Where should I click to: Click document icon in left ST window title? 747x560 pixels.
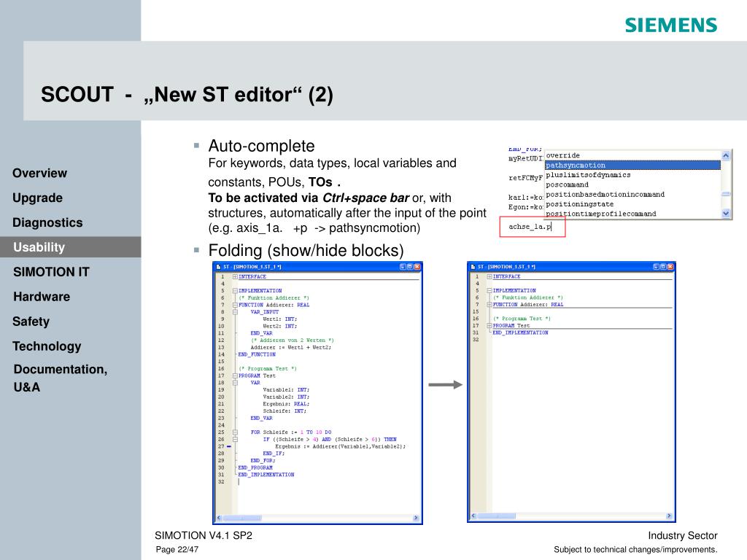point(219,267)
